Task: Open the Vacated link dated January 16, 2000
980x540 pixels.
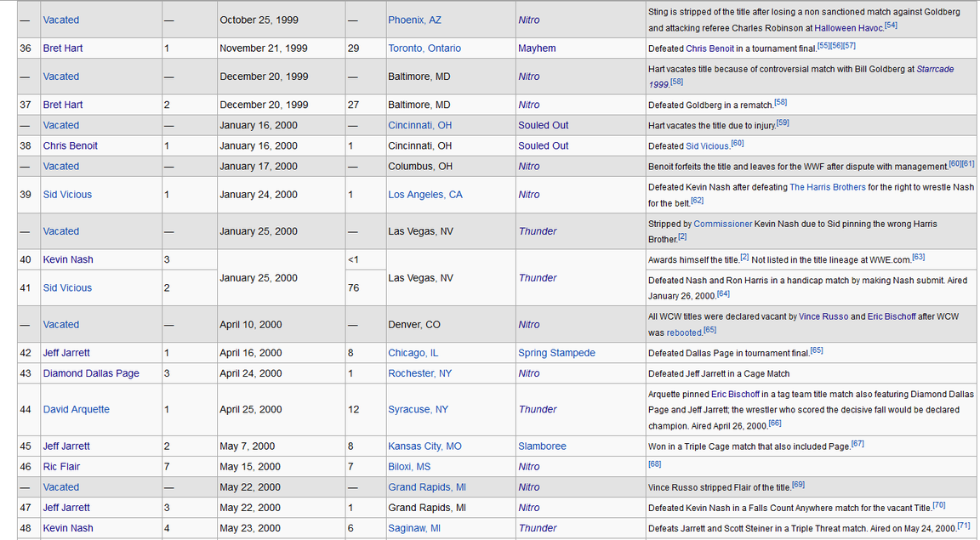Action: tap(60, 126)
